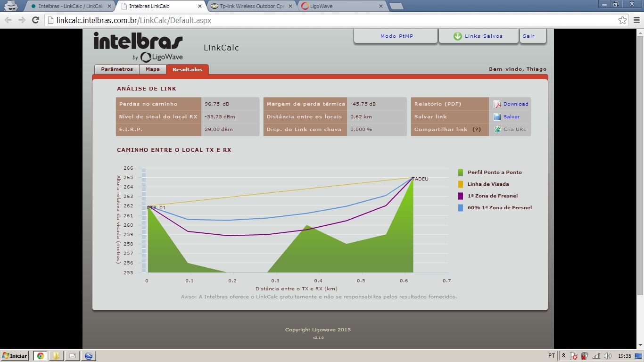Click the -55,75 dBm RX signal value

[x=220, y=117]
